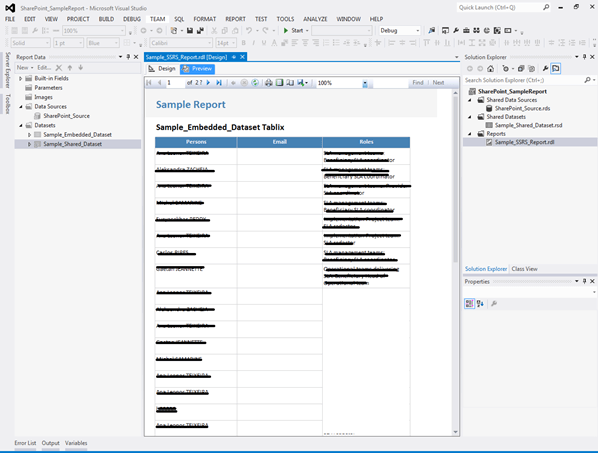Go to the previous report page
This screenshot has height=453, width=598.
pyautogui.click(x=159, y=82)
